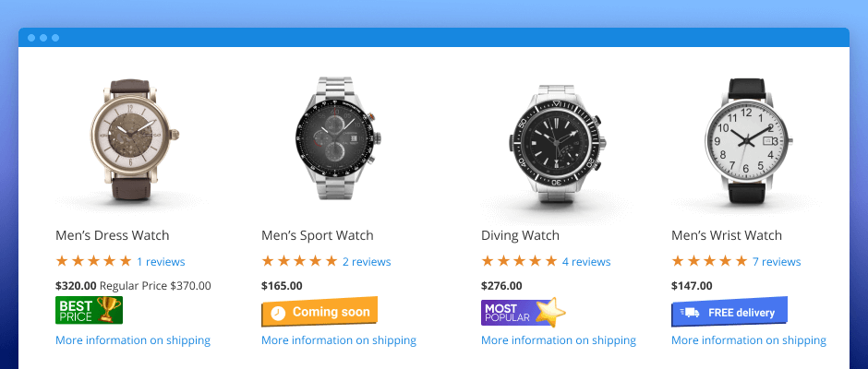The height and width of the screenshot is (369, 868).
Task: Open shipping information under Men's Dress Watch
Action: 133,340
